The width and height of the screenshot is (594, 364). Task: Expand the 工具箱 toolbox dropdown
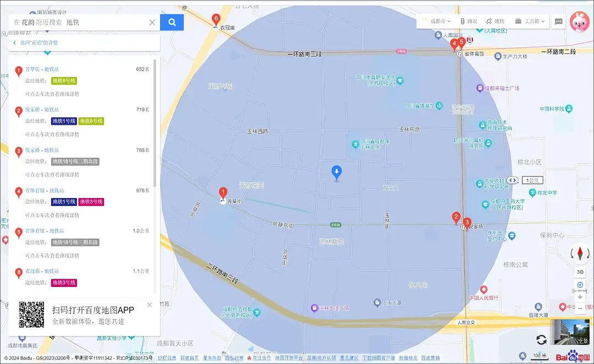(x=530, y=21)
